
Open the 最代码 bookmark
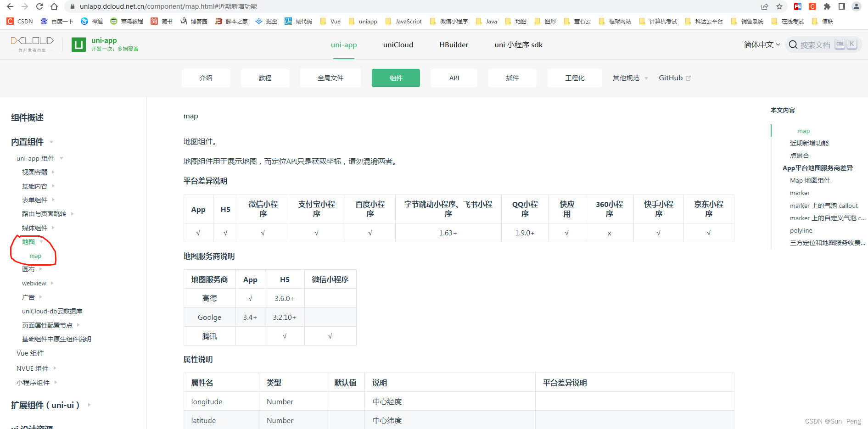click(x=298, y=21)
